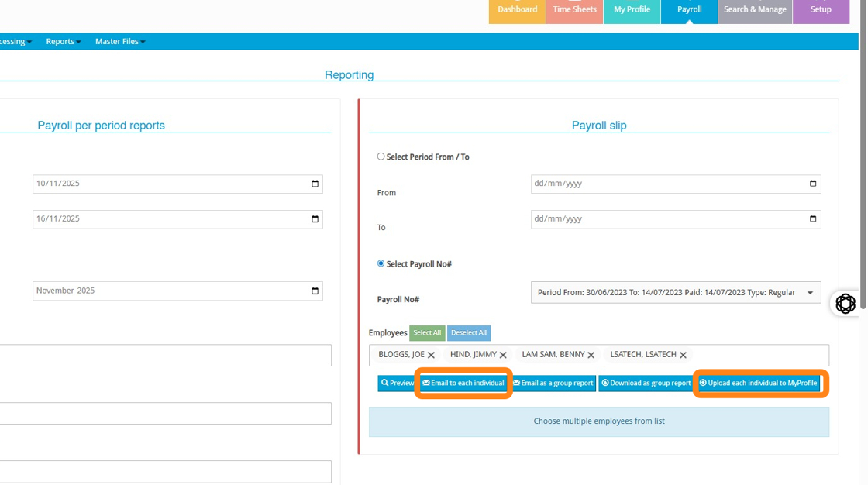This screenshot has height=485, width=868.
Task: Open calendar picker for payslip From date
Action: point(812,184)
